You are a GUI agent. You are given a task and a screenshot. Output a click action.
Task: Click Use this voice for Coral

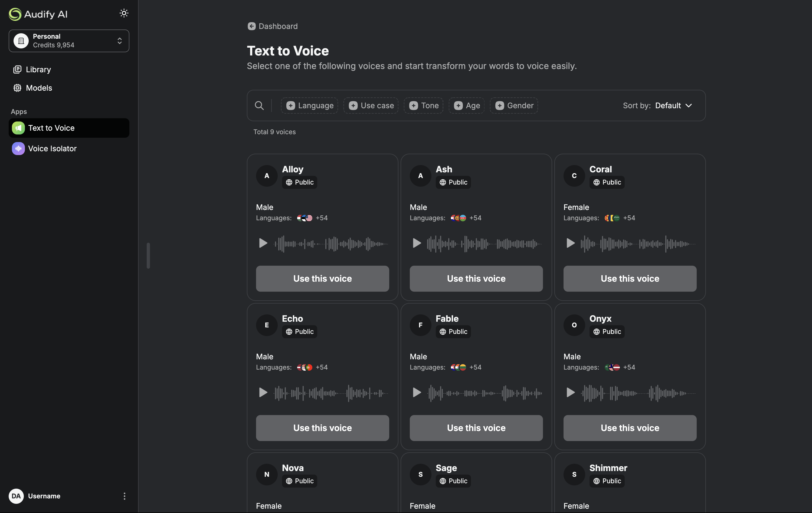click(630, 278)
